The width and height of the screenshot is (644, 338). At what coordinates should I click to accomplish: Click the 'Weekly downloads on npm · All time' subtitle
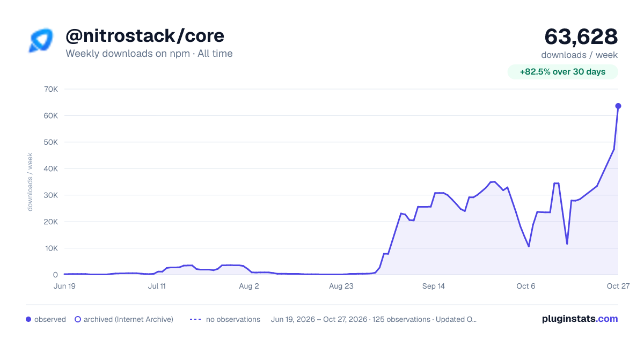(x=149, y=54)
